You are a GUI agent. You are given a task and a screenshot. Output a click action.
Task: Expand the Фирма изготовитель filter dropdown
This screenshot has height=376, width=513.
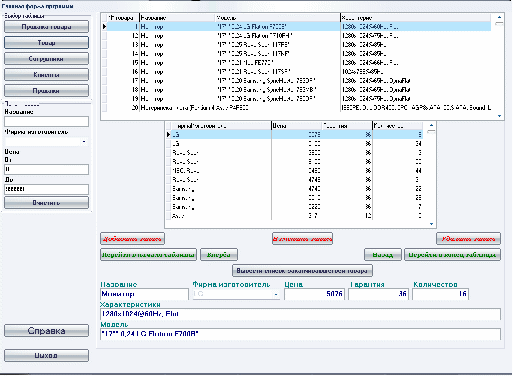point(84,142)
